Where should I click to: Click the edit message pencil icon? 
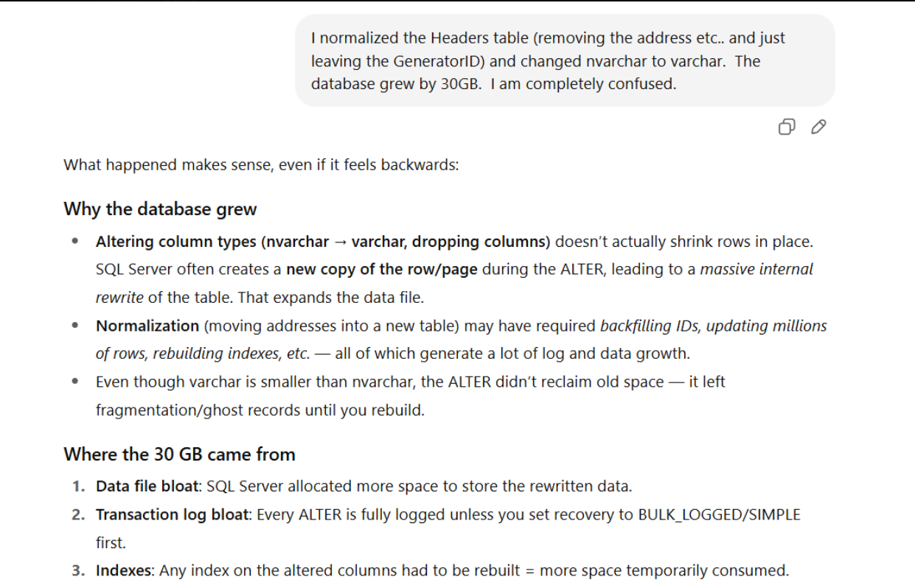click(818, 127)
